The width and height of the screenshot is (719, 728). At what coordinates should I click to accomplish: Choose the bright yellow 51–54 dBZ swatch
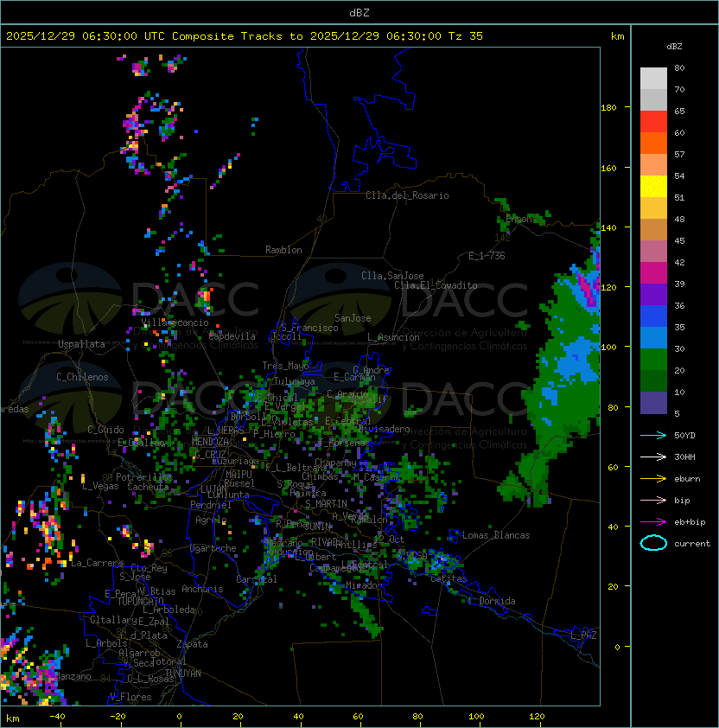tap(653, 186)
